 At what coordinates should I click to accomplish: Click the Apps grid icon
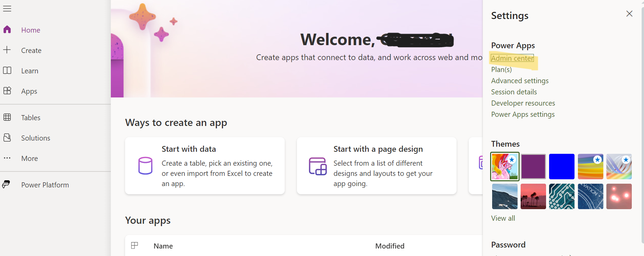click(x=7, y=91)
